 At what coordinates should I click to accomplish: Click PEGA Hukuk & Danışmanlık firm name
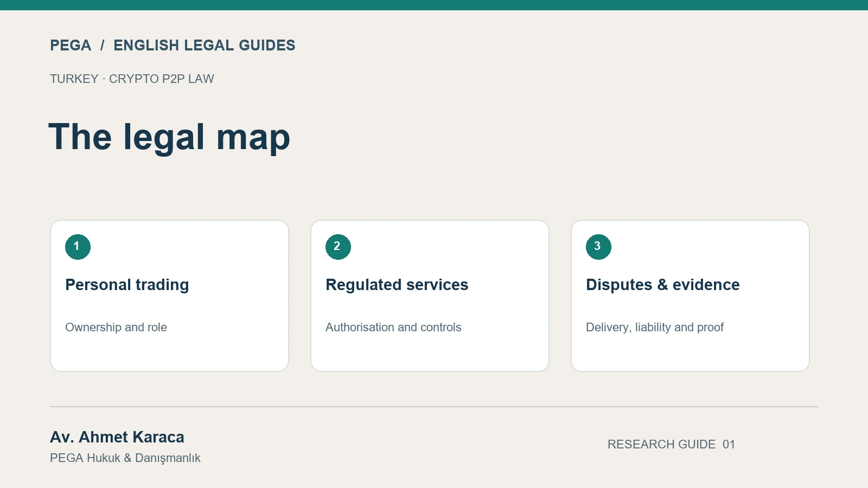[125, 458]
